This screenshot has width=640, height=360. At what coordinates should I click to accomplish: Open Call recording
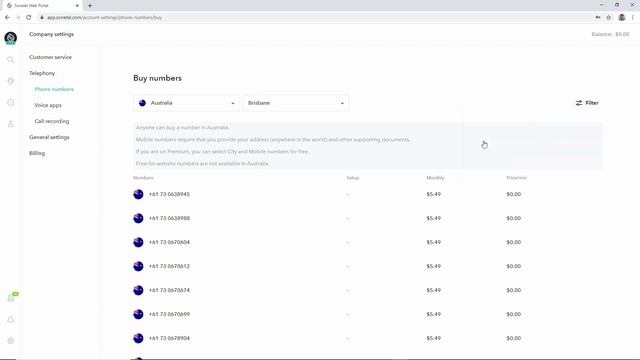(x=51, y=121)
